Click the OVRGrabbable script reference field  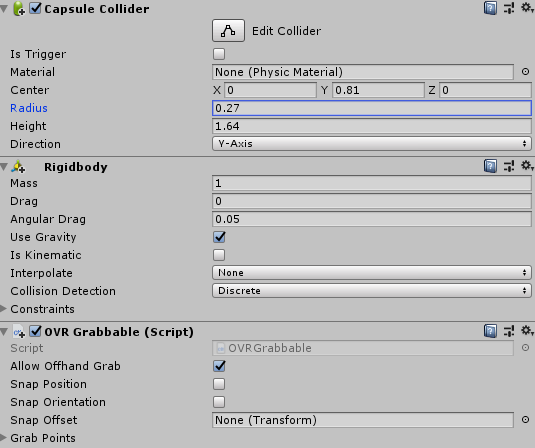tap(363, 348)
